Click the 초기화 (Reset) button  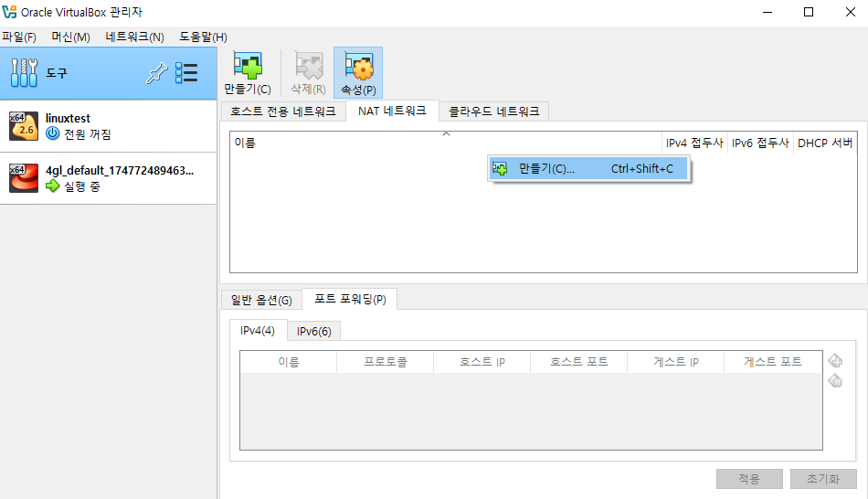click(x=823, y=479)
